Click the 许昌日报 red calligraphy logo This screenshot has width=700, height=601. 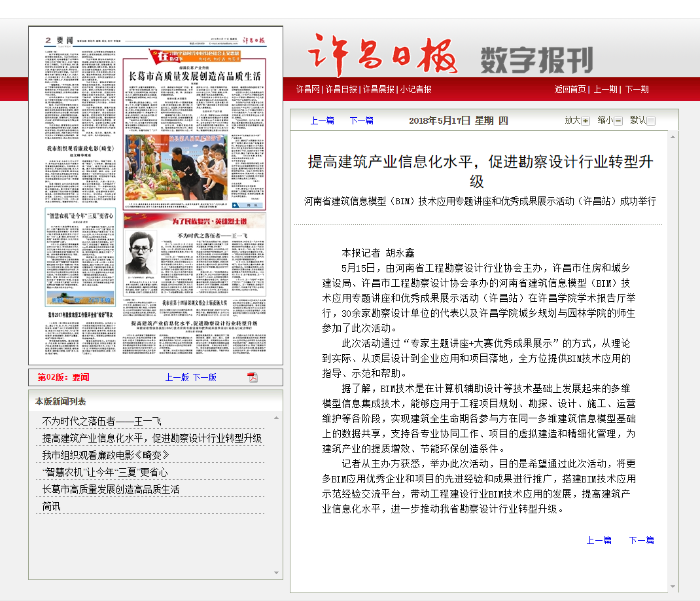tap(383, 56)
